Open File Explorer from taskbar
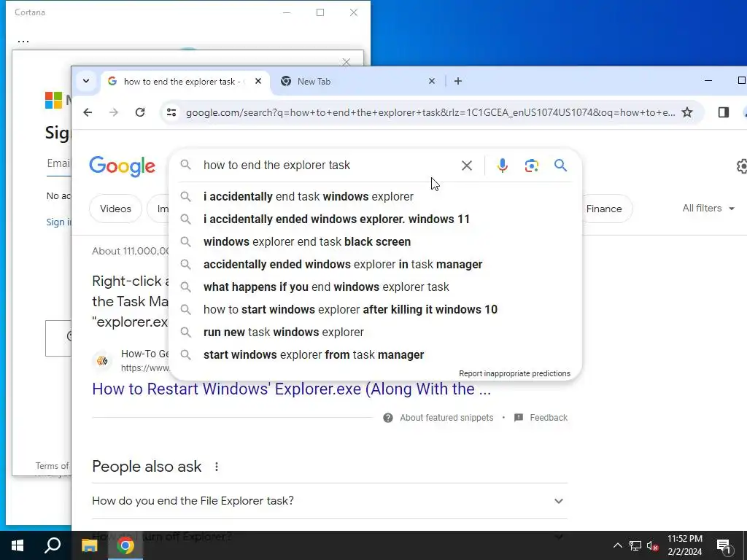The height and width of the screenshot is (560, 747). click(89, 545)
